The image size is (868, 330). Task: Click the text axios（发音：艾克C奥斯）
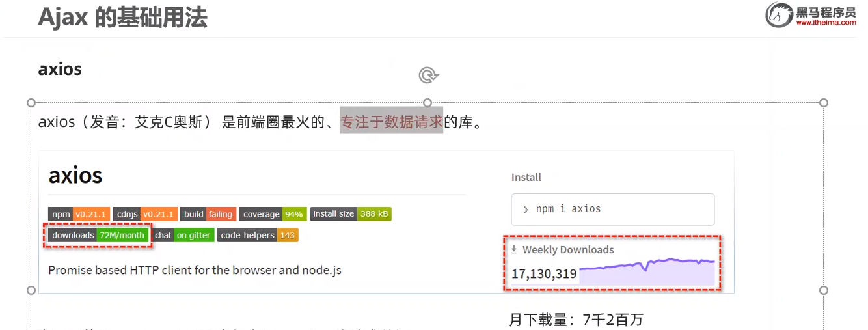[x=126, y=122]
